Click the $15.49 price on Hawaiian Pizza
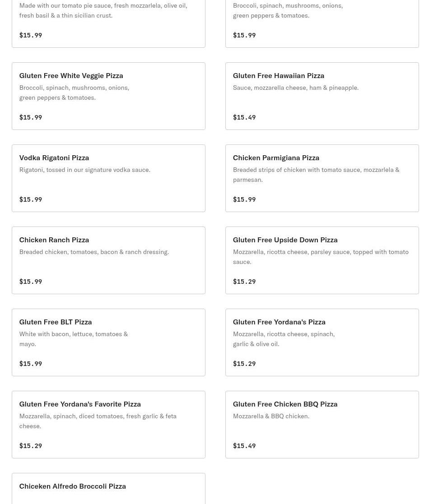429x504 pixels. (x=244, y=117)
